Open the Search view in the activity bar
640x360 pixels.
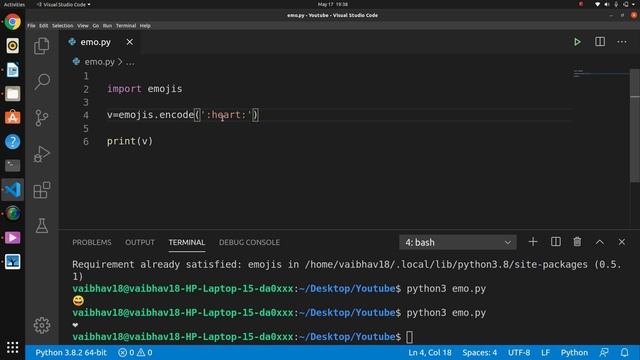42,82
